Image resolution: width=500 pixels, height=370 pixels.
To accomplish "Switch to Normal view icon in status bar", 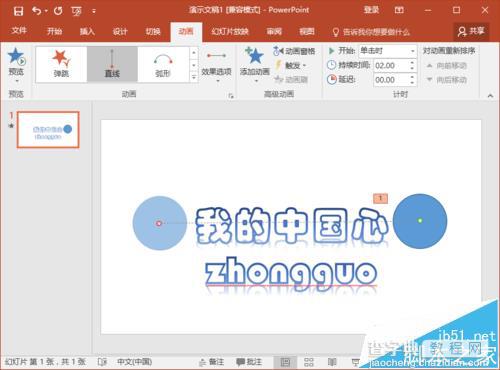I will [x=285, y=362].
